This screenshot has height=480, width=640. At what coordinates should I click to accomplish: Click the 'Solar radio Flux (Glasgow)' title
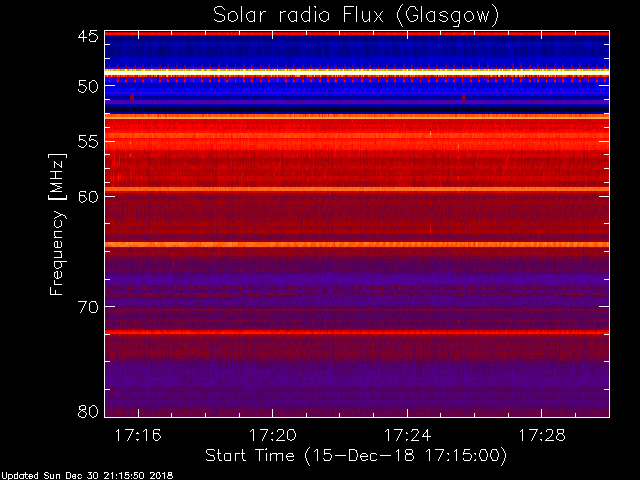[356, 16]
